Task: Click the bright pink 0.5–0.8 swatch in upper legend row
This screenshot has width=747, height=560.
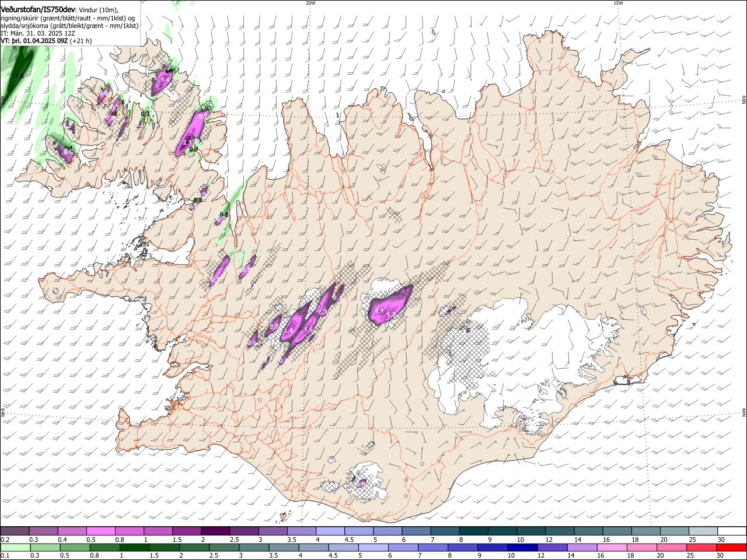Action: 100,531
